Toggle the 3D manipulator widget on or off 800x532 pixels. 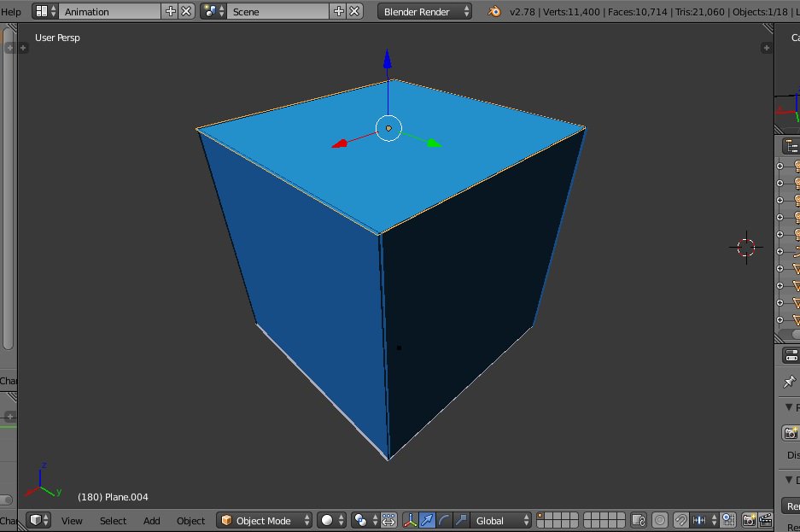click(410, 520)
